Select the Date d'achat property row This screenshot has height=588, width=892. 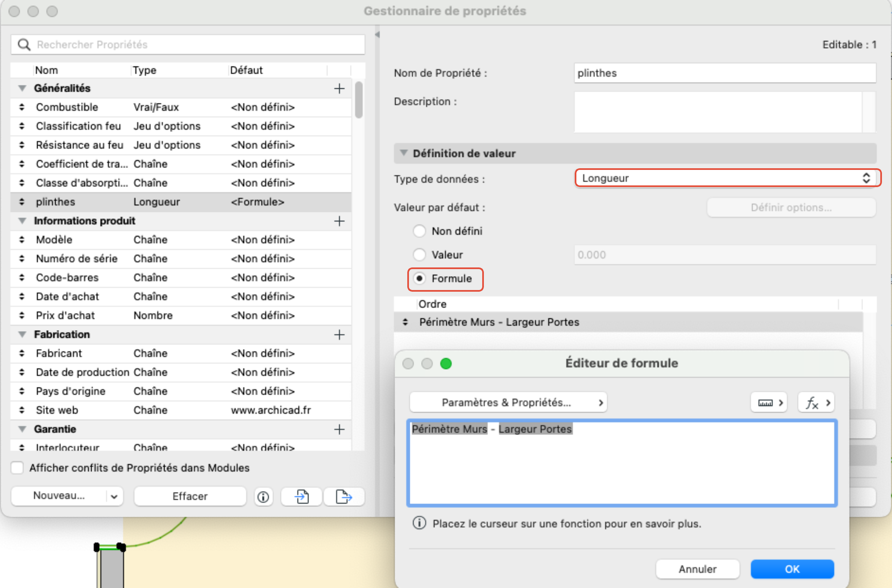click(181, 296)
